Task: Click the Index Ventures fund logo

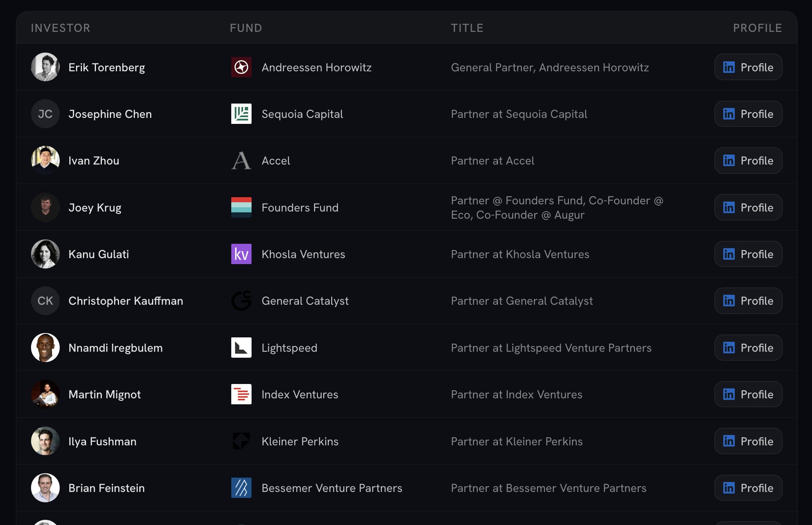Action: 241,394
